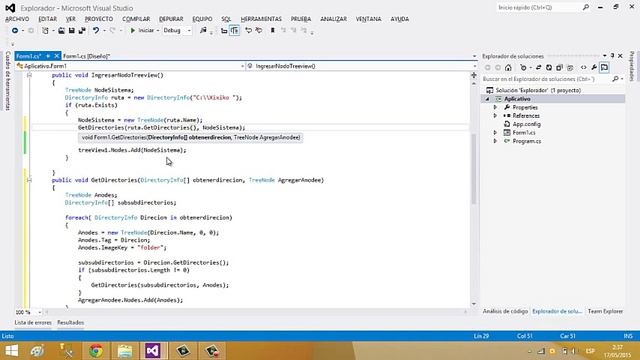Image resolution: width=640 pixels, height=360 pixels.
Task: Open the Cuadro de herramientas side tab
Action: [7, 81]
